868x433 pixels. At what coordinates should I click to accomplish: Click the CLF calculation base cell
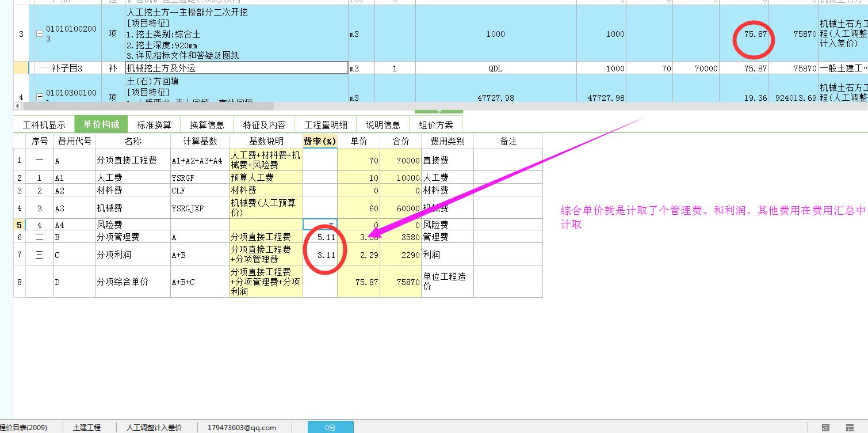[200, 190]
